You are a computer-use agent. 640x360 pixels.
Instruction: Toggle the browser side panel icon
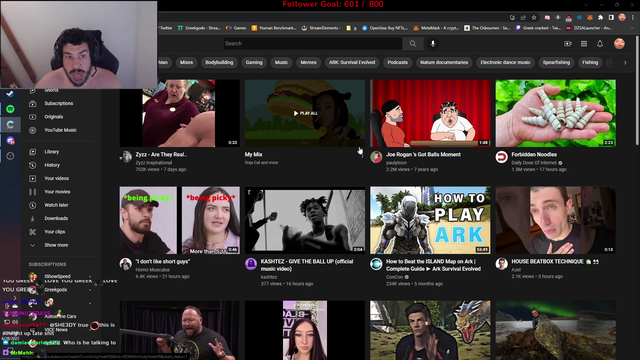[611, 18]
